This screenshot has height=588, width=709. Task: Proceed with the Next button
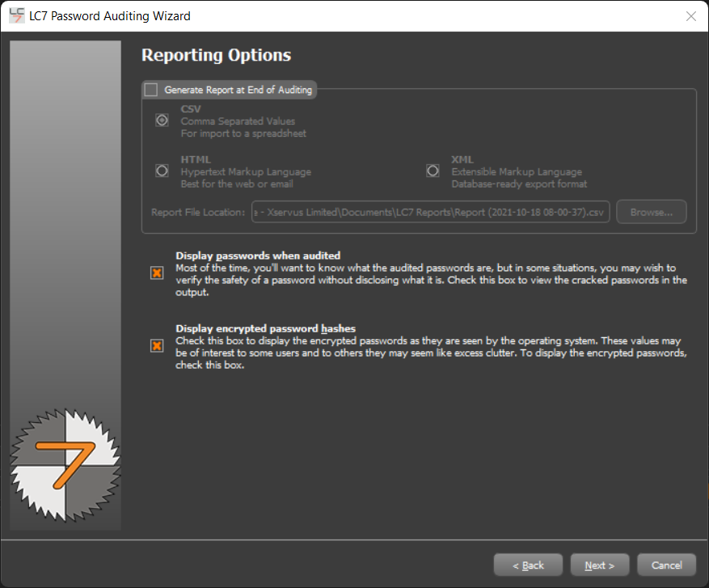(600, 565)
